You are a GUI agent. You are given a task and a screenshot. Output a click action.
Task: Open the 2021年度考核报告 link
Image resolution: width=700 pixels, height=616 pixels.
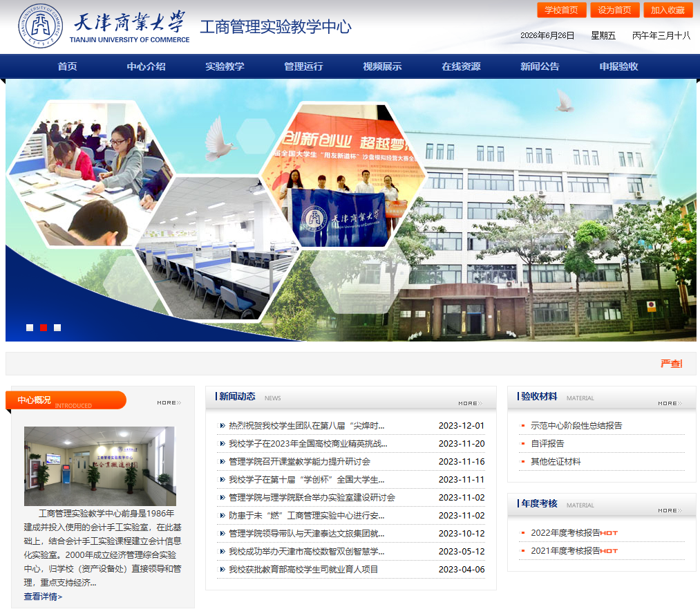pos(565,551)
